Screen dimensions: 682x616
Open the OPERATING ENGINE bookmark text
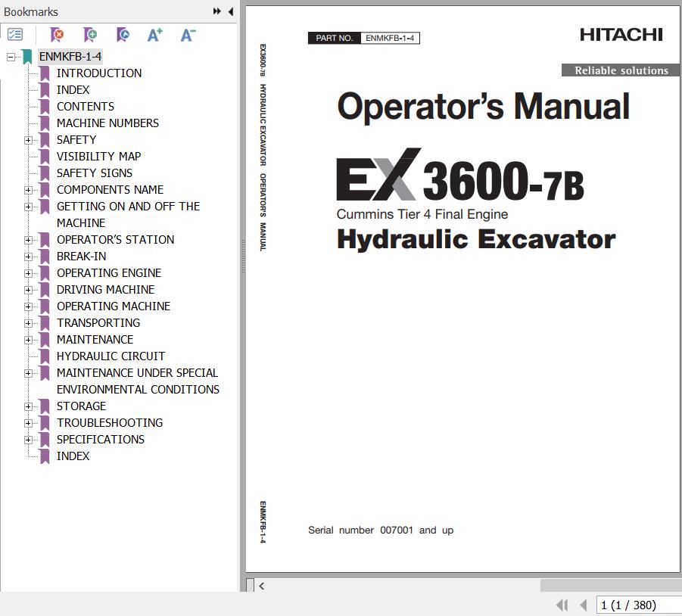[109, 273]
